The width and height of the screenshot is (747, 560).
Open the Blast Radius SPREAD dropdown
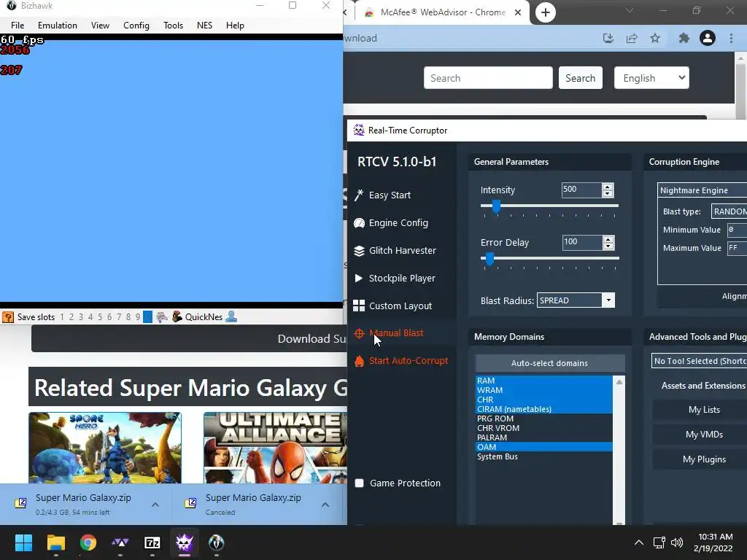(576, 300)
